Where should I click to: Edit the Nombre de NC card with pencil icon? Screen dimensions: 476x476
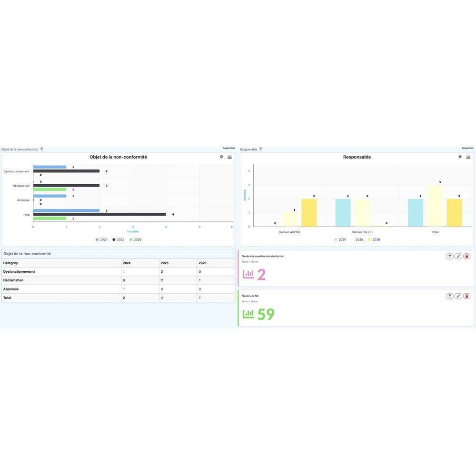[458, 296]
